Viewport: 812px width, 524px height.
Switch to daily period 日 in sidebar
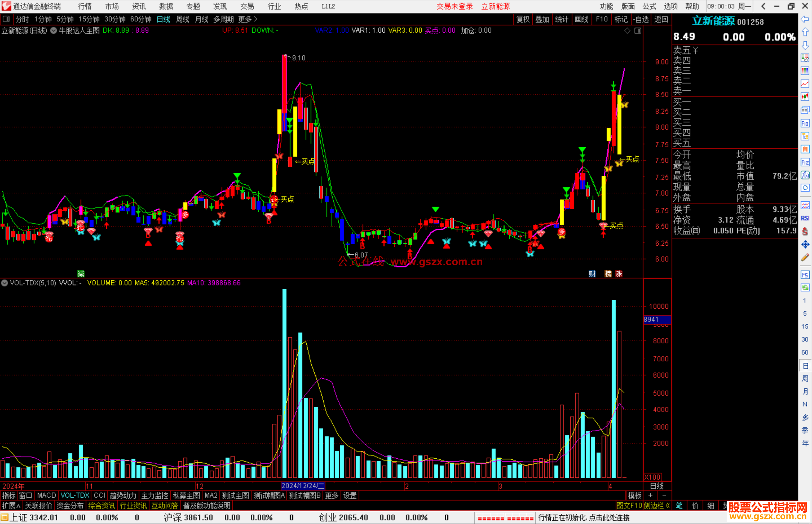coord(805,366)
